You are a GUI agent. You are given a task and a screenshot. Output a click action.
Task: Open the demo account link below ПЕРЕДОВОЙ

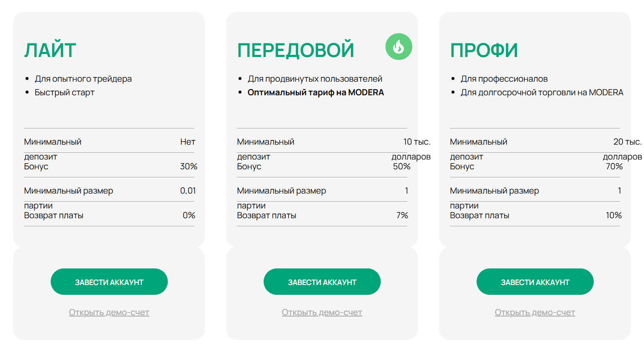[322, 313]
